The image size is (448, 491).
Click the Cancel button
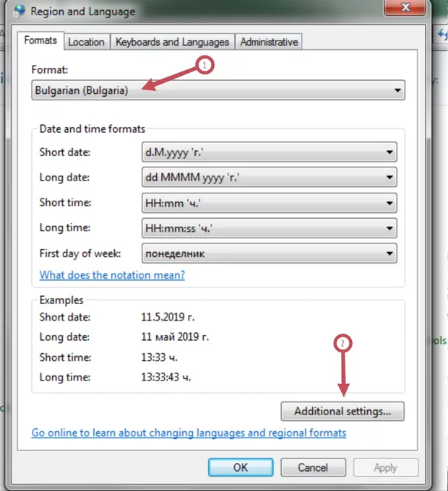click(313, 467)
